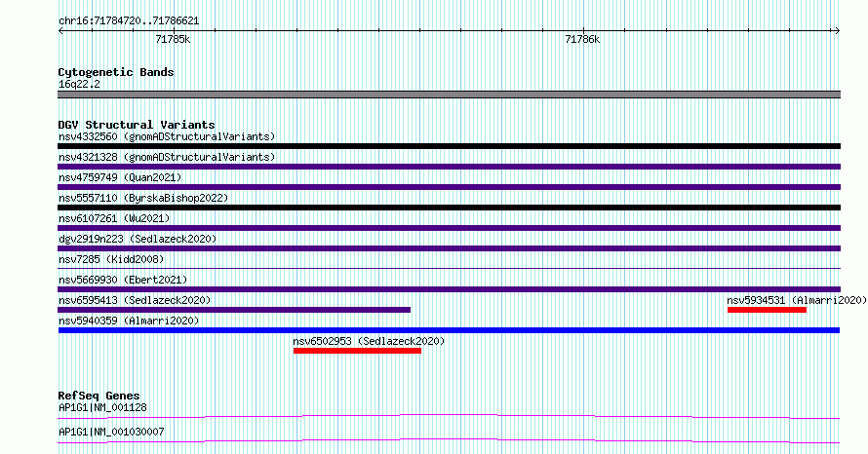The width and height of the screenshot is (868, 454).
Task: Click the 71786k ruler tick label
Action: pyautogui.click(x=582, y=39)
